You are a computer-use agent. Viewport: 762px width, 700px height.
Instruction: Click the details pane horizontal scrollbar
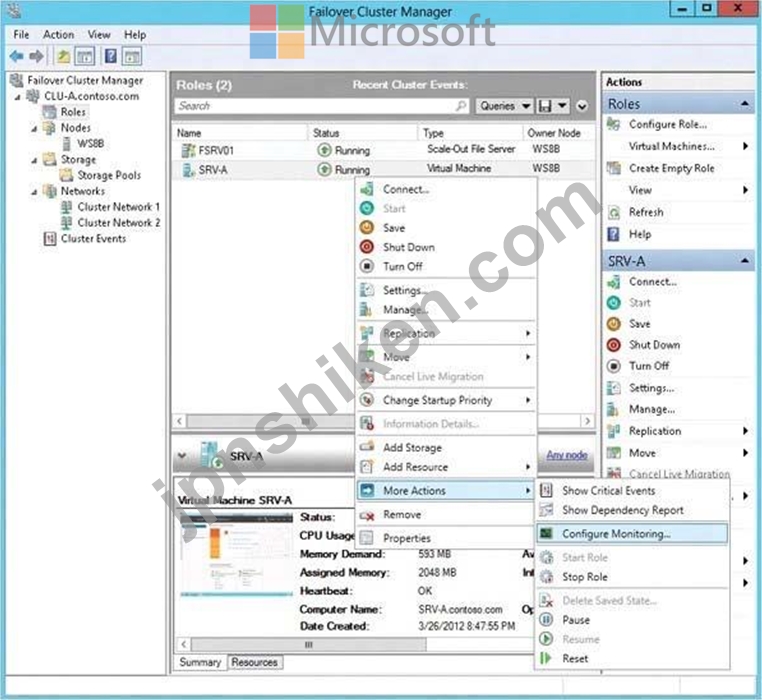tap(309, 645)
